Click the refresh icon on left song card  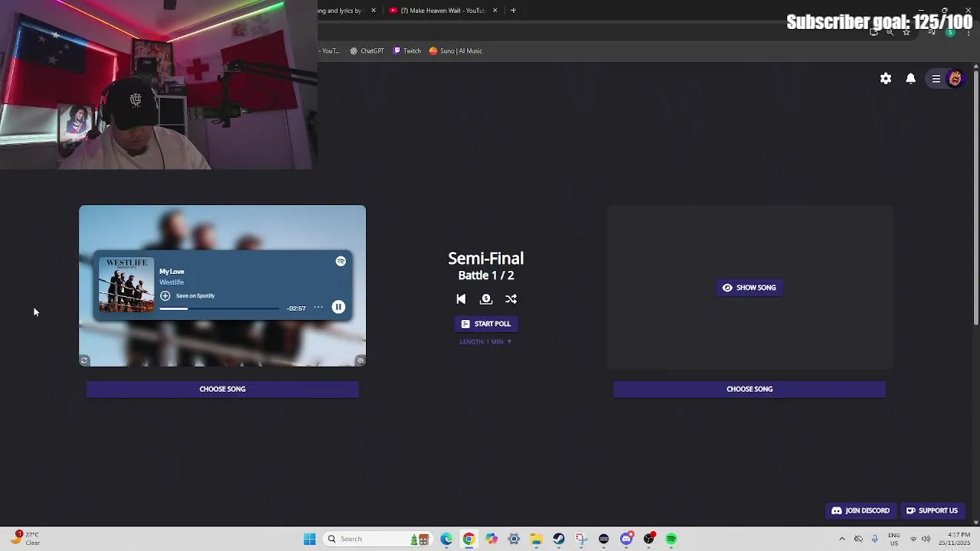tap(84, 360)
